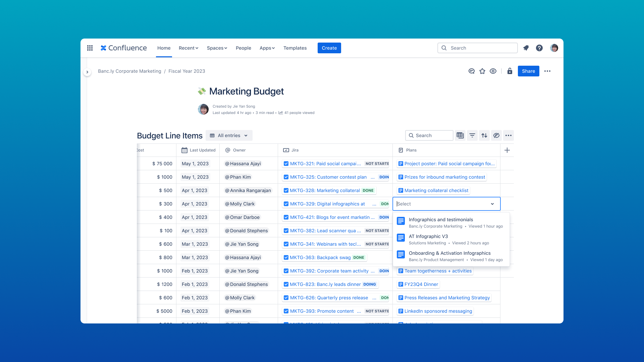
Task: Open the app launcher grid icon
Action: coord(90,48)
